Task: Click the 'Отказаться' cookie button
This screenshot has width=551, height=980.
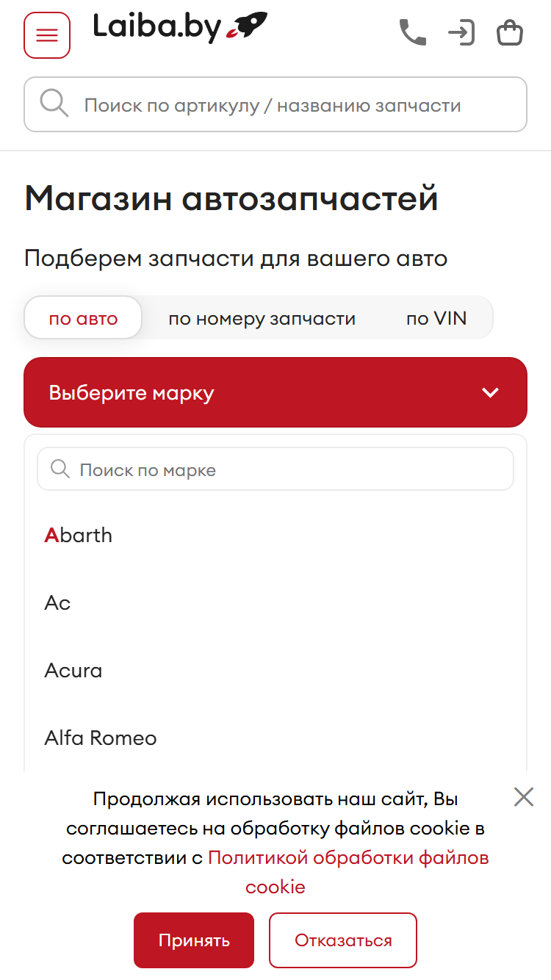Action: [x=343, y=940]
